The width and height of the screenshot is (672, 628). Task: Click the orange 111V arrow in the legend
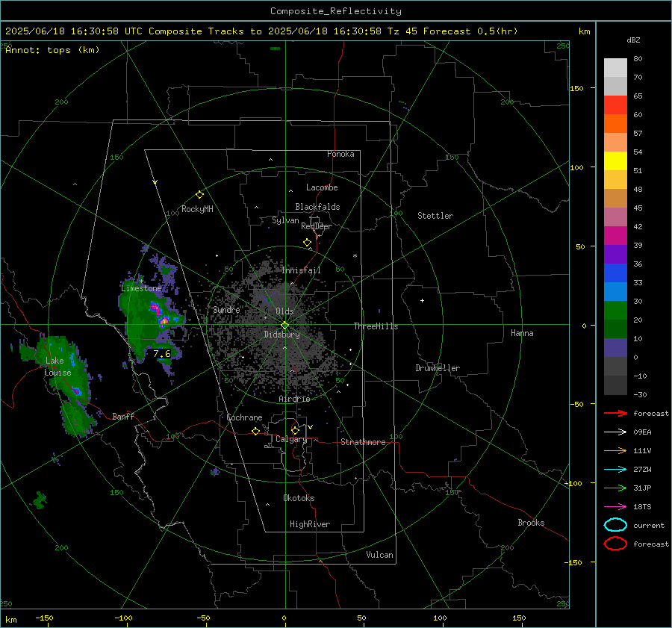click(615, 450)
